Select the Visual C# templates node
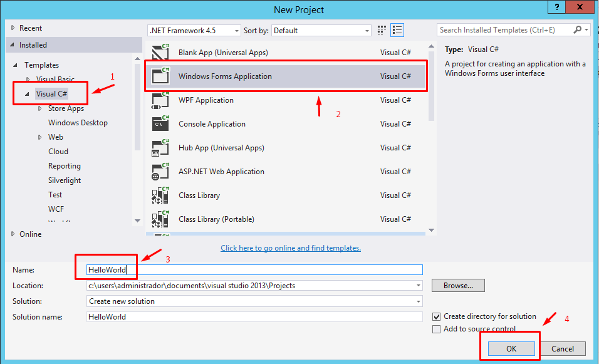 [x=51, y=94]
